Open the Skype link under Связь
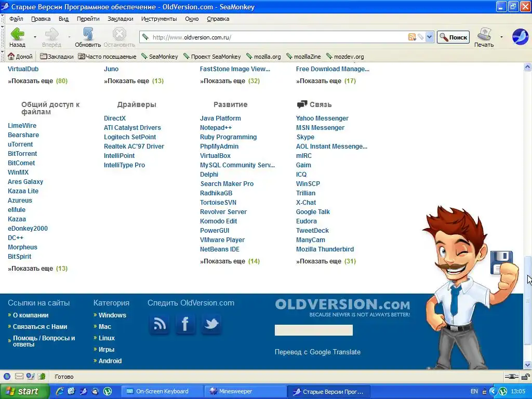 [x=305, y=137]
